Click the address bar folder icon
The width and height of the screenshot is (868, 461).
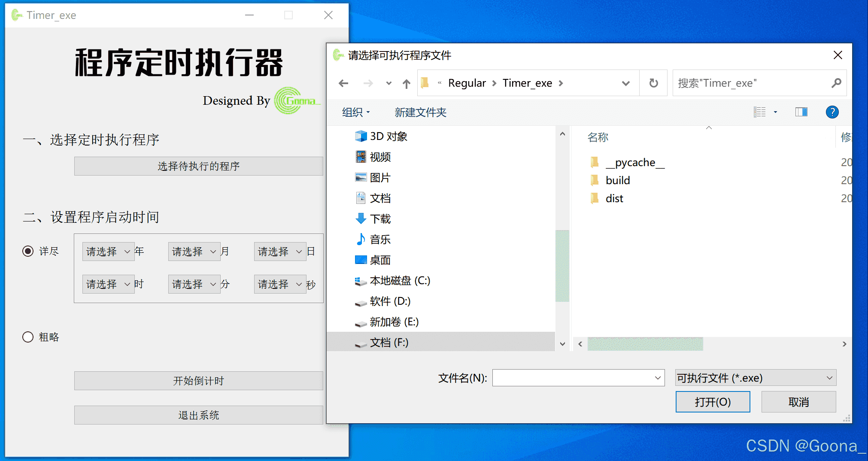425,82
